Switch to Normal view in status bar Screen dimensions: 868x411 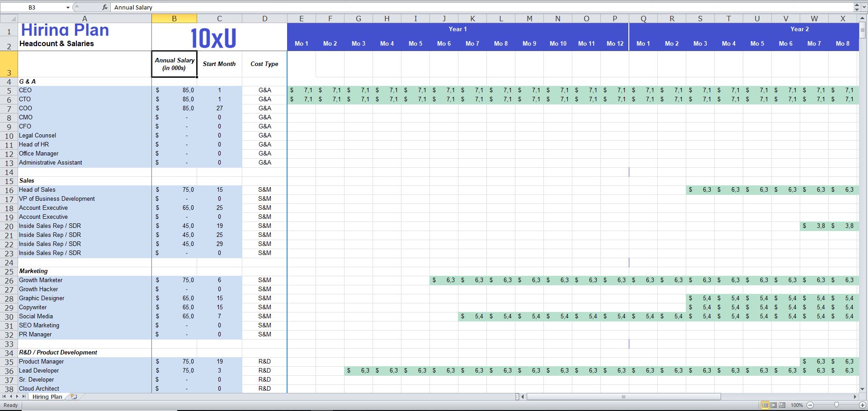coord(765,405)
